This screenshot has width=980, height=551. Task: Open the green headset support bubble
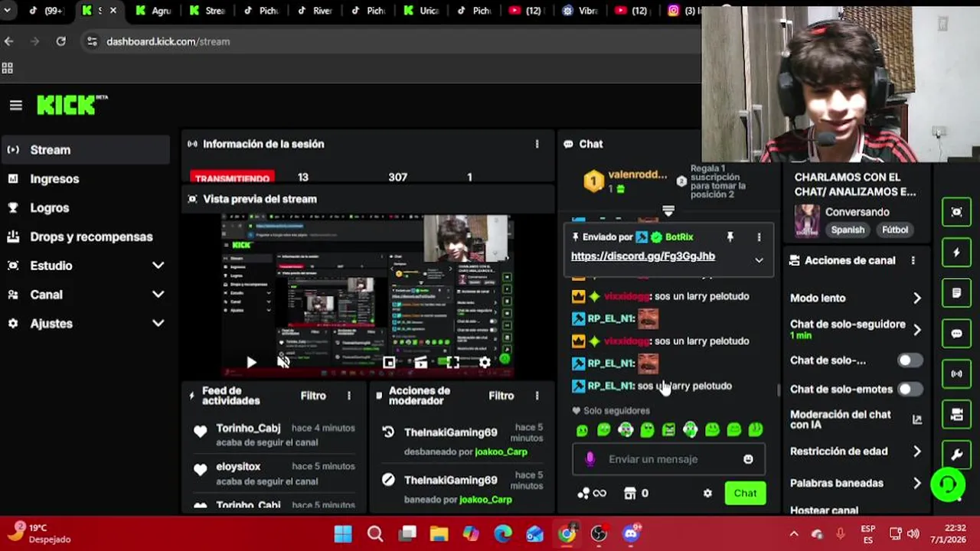click(948, 484)
